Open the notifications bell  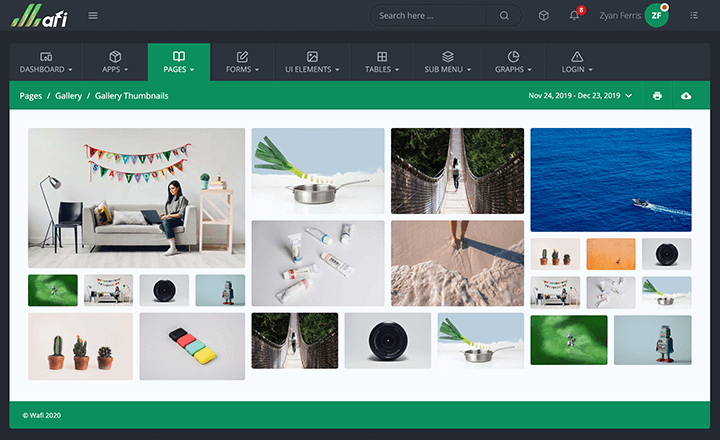(x=574, y=15)
